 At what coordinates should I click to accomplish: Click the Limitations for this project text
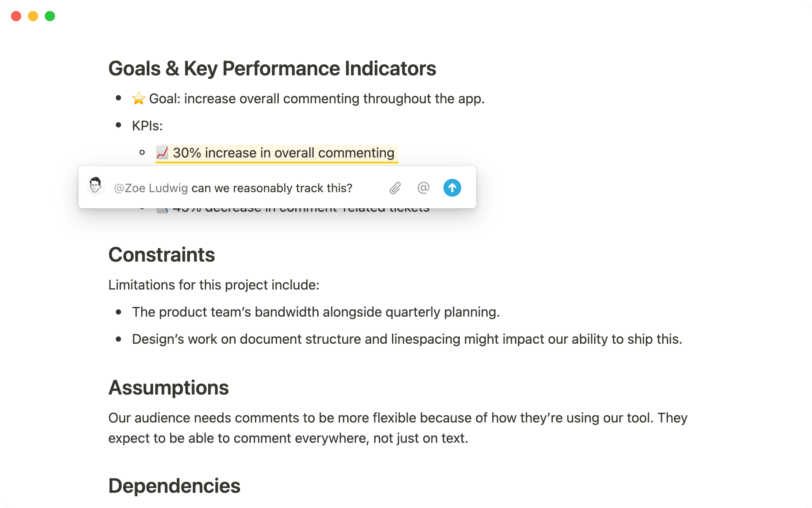click(214, 284)
